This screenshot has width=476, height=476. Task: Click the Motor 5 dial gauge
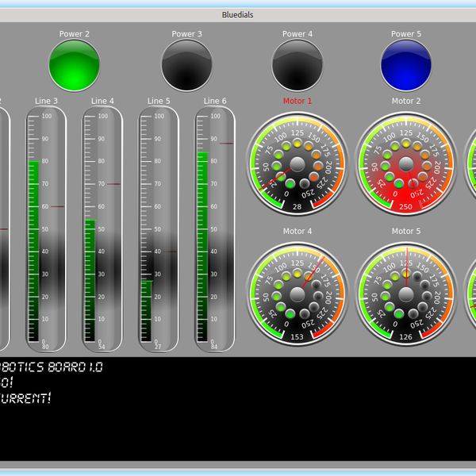406,294
